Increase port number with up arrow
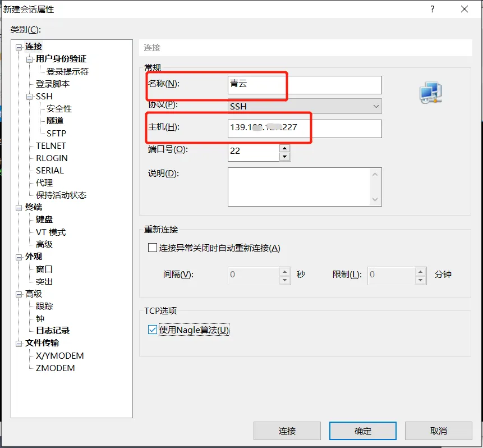This screenshot has height=448, width=483. point(284,148)
